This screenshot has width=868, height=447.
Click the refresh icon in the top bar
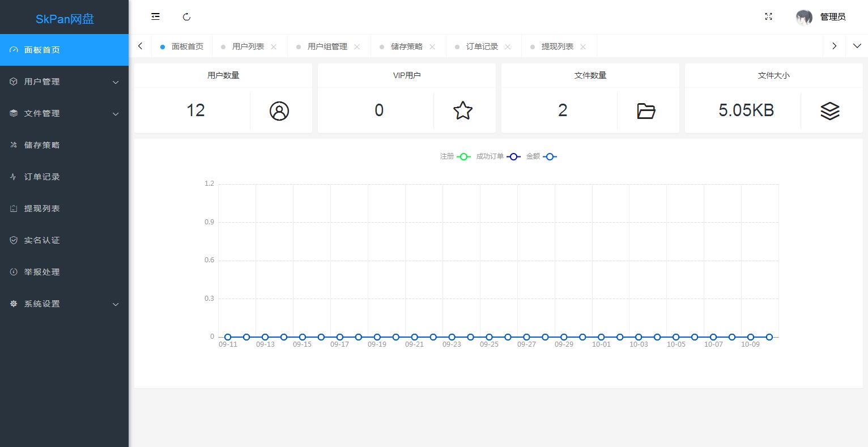(186, 17)
